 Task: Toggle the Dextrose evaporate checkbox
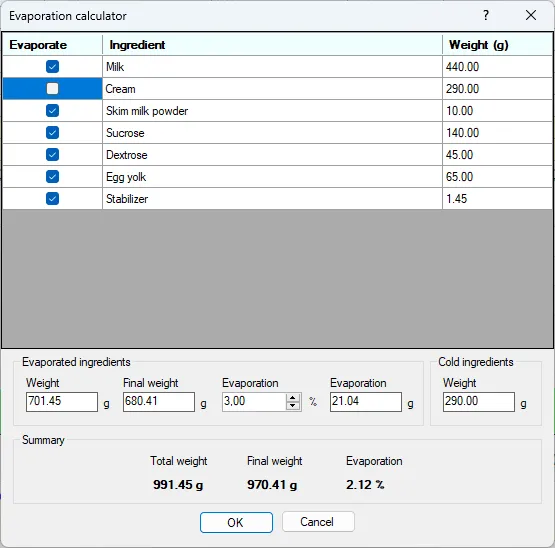(52, 154)
